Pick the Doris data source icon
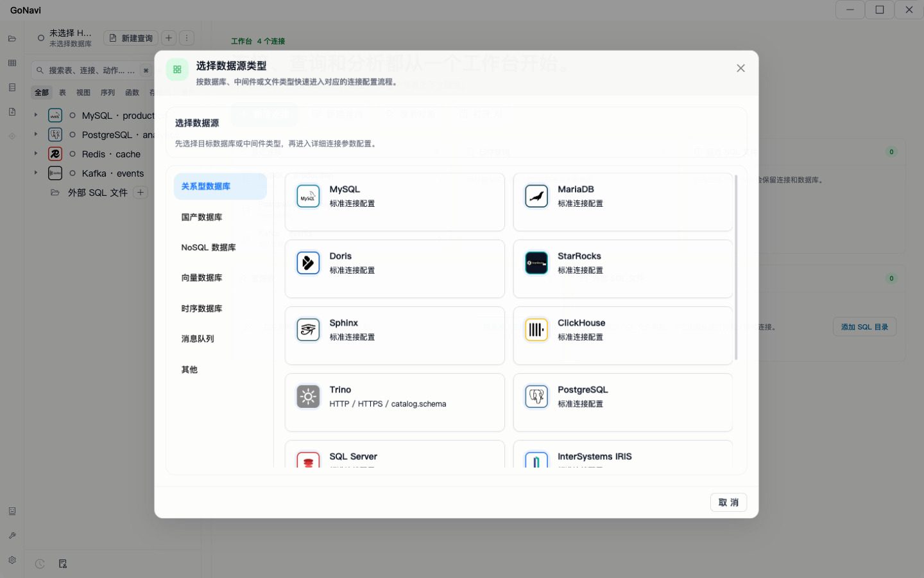Viewport: 924px width, 578px height. [308, 263]
